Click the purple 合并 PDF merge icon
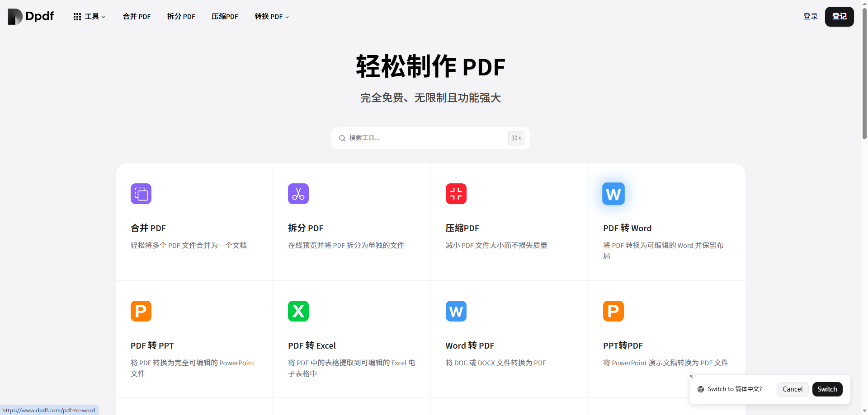 pos(141,194)
